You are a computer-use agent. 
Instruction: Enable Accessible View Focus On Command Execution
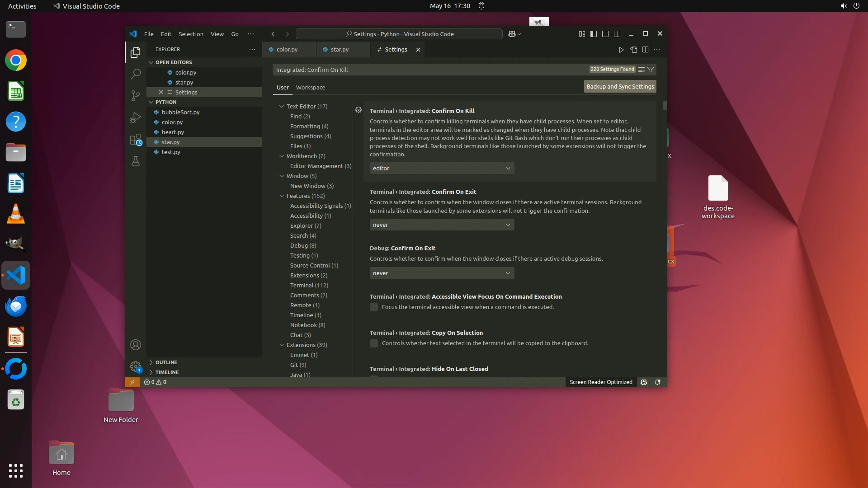coord(374,307)
